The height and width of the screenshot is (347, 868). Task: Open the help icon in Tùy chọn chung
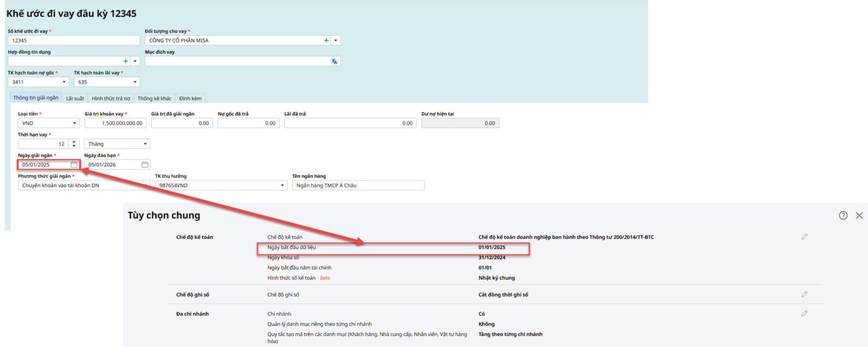click(843, 215)
